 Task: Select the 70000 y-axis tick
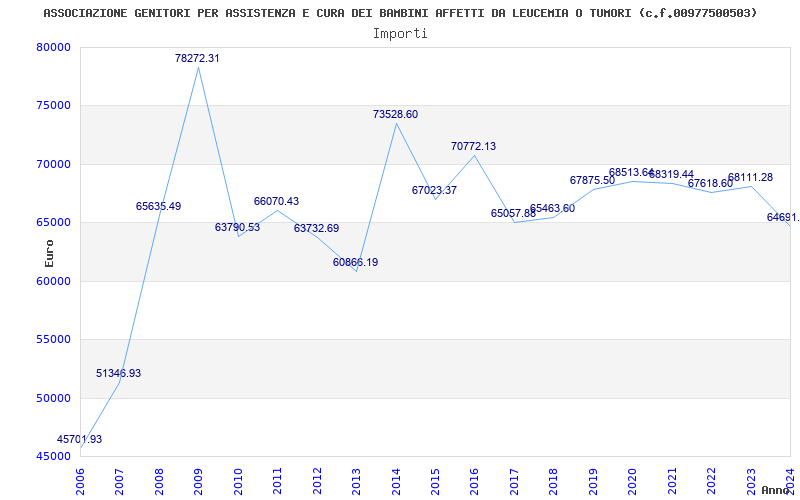click(x=54, y=164)
